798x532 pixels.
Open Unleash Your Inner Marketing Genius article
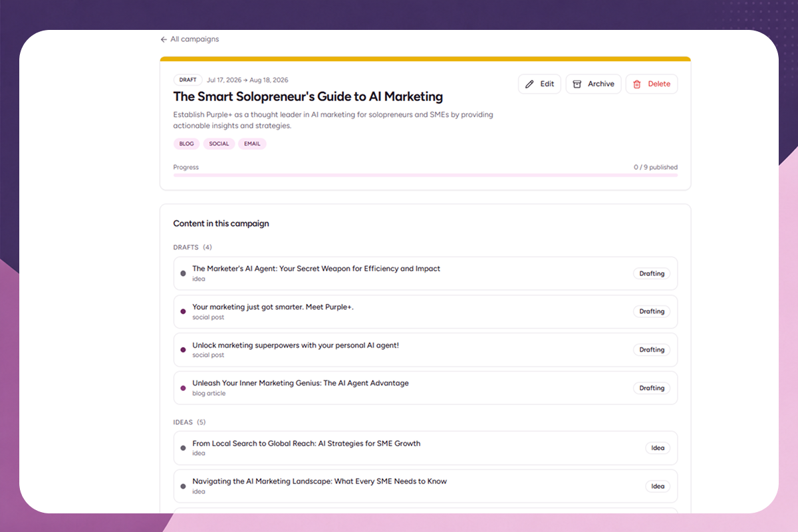426,388
